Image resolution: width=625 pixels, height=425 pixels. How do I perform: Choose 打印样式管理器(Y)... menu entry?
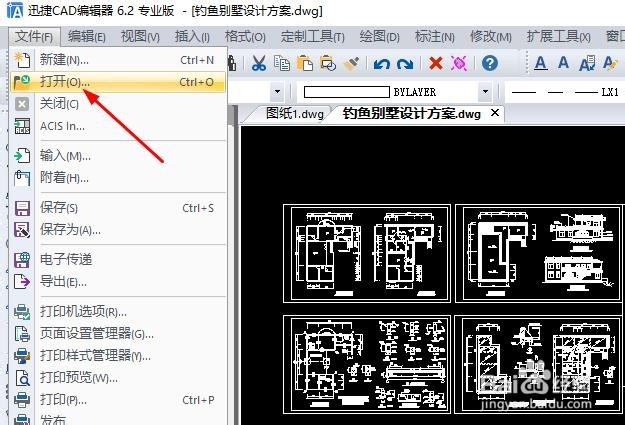coord(118,355)
